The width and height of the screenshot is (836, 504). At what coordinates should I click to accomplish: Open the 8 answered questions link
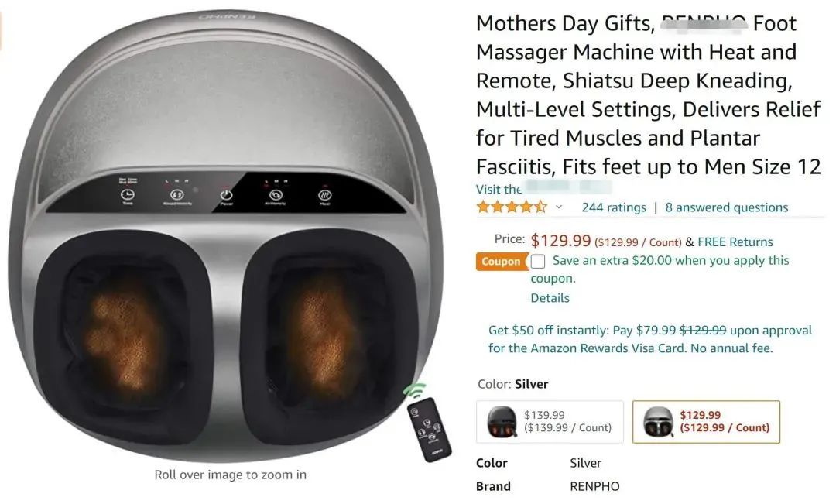pyautogui.click(x=727, y=207)
